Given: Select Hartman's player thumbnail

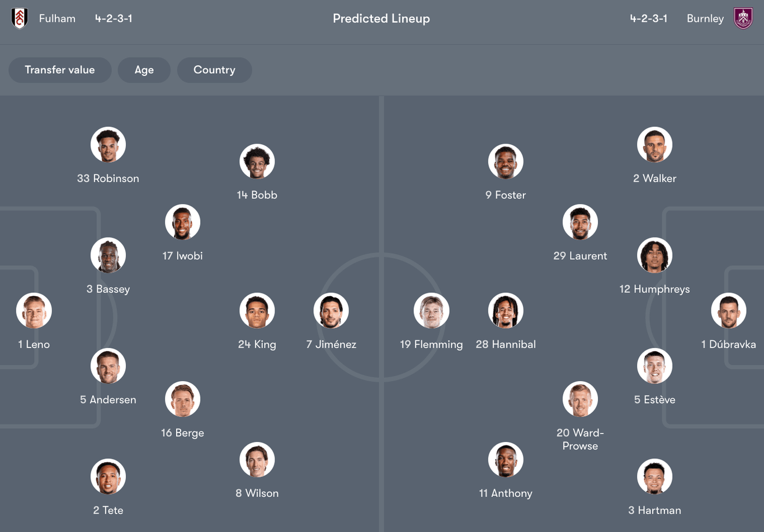Looking at the screenshot, I should 654,477.
